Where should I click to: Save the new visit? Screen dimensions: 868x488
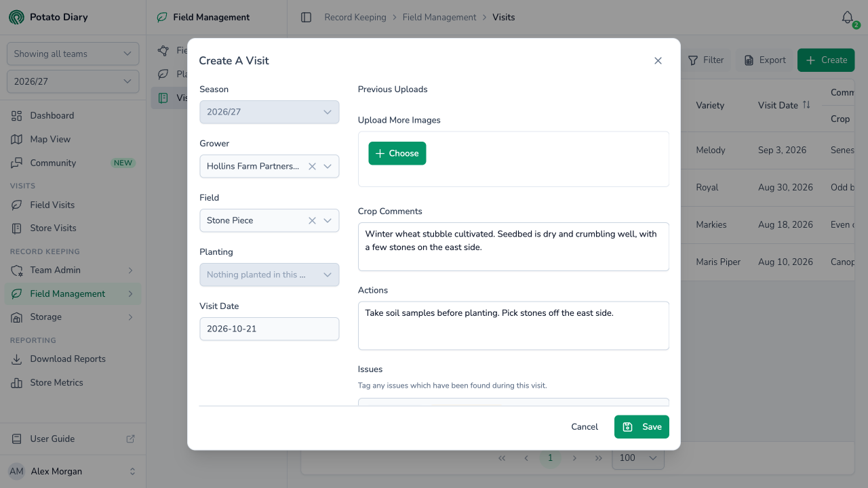(642, 427)
